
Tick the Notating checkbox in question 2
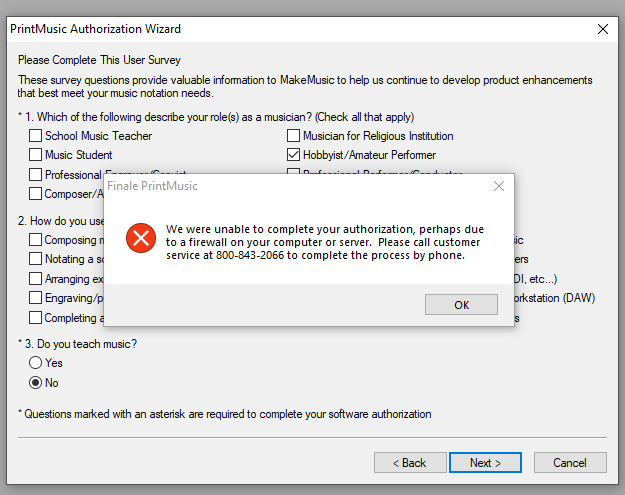[x=36, y=259]
